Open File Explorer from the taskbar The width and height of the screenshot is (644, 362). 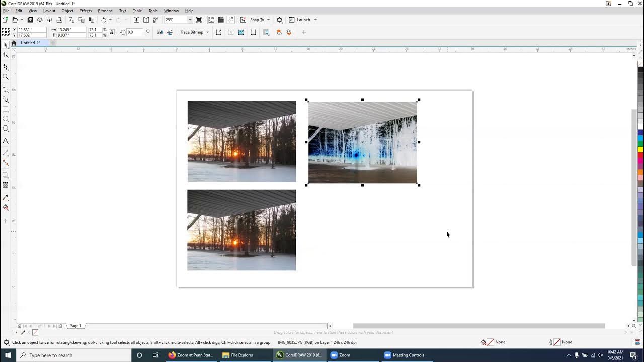(238, 355)
